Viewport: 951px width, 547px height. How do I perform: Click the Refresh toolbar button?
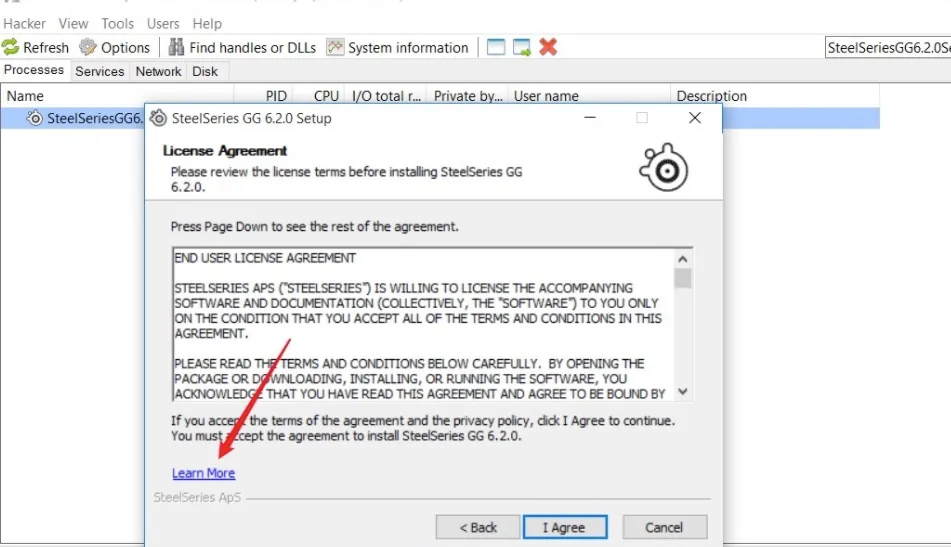pos(35,47)
